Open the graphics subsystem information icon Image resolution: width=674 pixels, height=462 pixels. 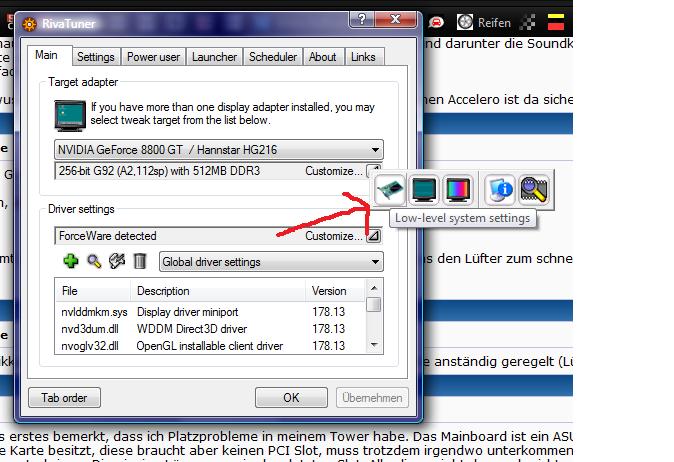tap(499, 190)
